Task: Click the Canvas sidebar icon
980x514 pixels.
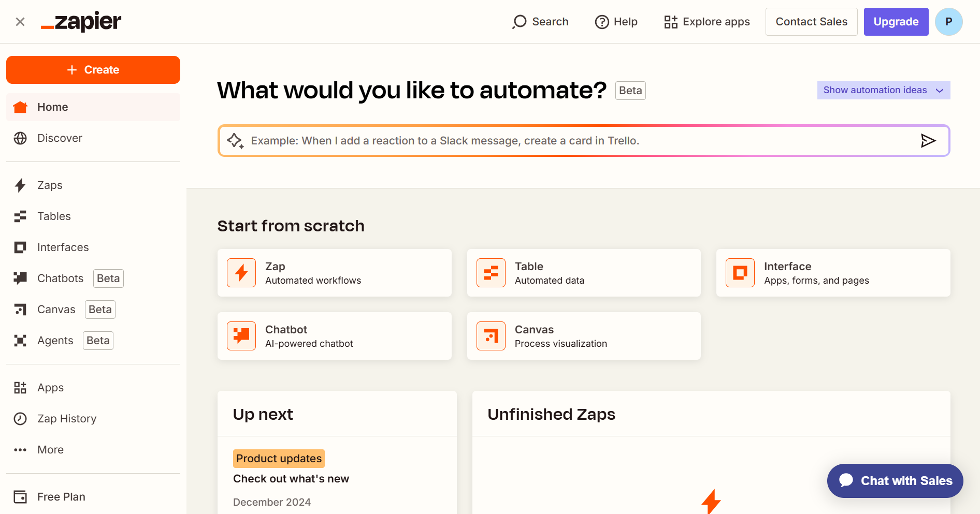Action: pyautogui.click(x=20, y=310)
